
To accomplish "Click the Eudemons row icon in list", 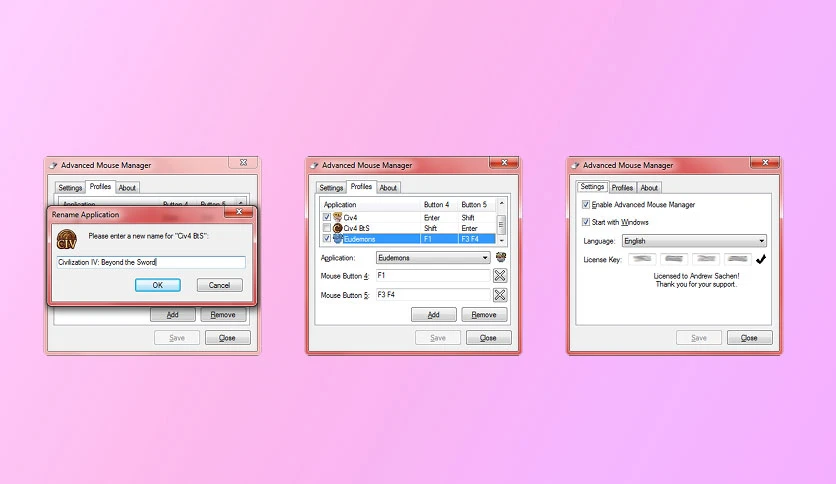I will coord(337,239).
